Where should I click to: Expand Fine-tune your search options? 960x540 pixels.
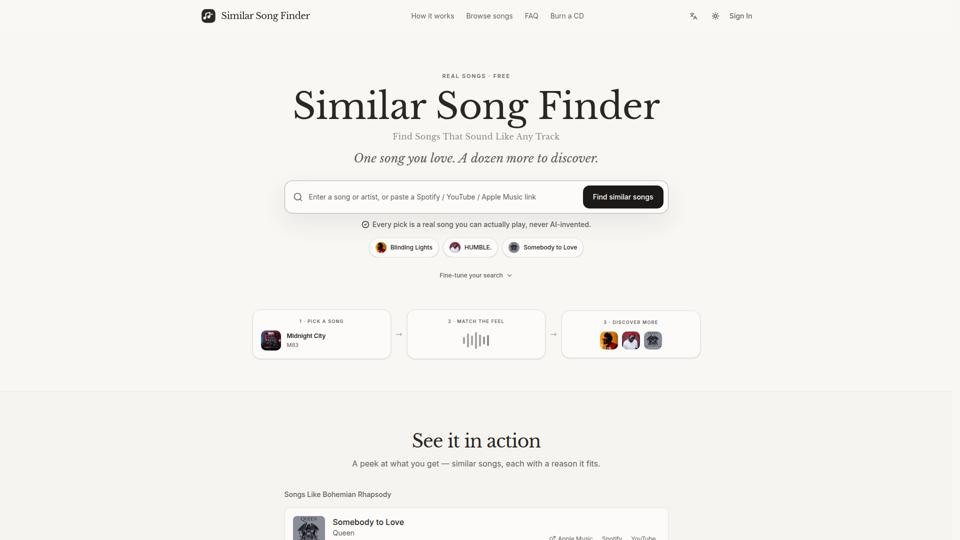coord(476,276)
